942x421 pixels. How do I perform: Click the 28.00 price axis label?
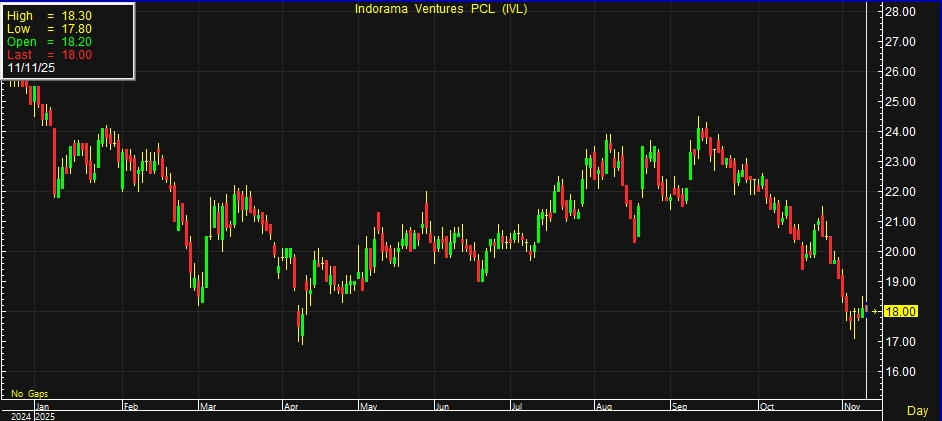(x=902, y=12)
